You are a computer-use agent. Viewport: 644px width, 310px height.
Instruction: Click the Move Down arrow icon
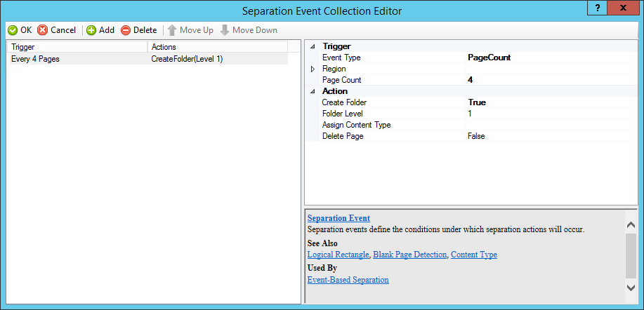[x=225, y=30]
